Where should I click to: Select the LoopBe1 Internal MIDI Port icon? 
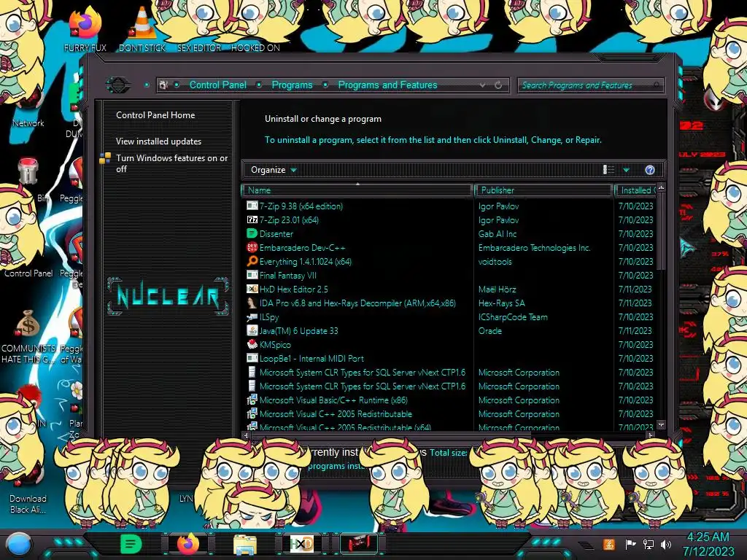point(252,358)
